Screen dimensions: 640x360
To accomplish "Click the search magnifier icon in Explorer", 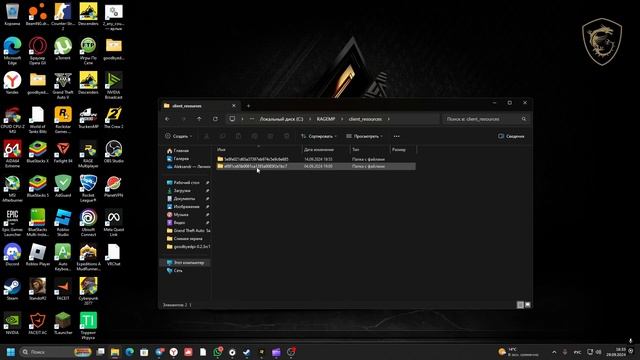I will pos(524,119).
